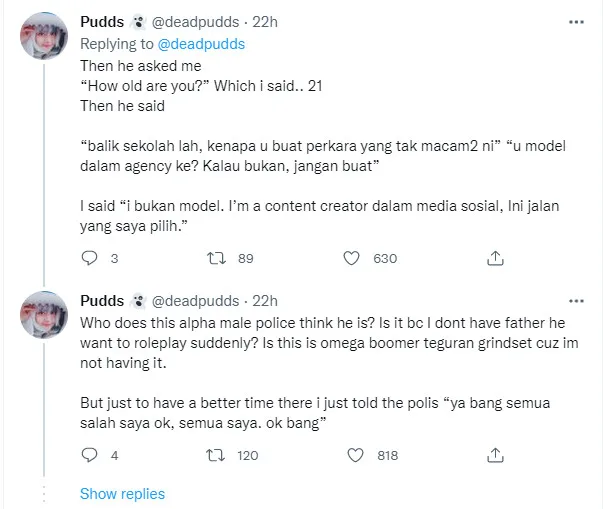Click @deadpudds handle on the second tweet
Image resolution: width=603 pixels, height=509 pixels.
tap(195, 300)
